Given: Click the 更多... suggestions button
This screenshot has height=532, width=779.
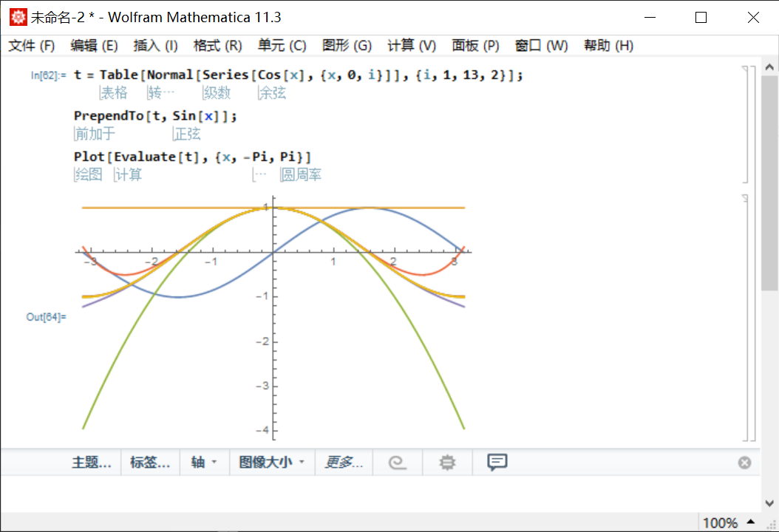Looking at the screenshot, I should 344,463.
